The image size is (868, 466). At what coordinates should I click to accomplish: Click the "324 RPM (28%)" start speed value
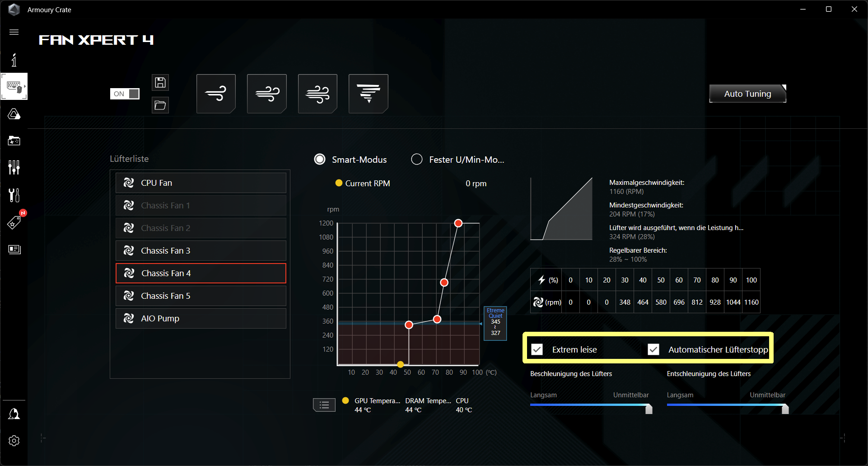(x=632, y=237)
